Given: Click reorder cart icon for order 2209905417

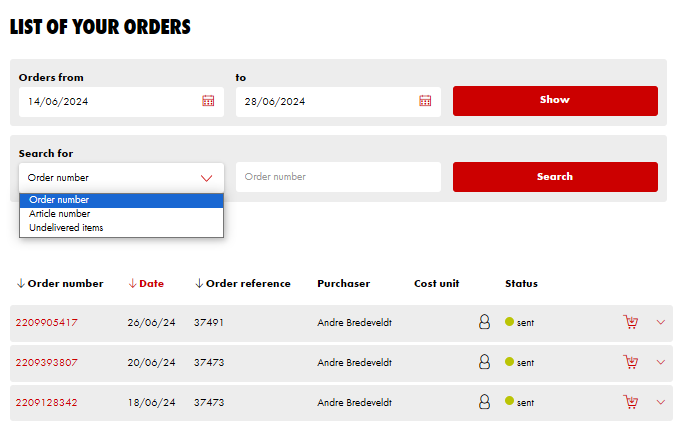Looking at the screenshot, I should tap(630, 322).
